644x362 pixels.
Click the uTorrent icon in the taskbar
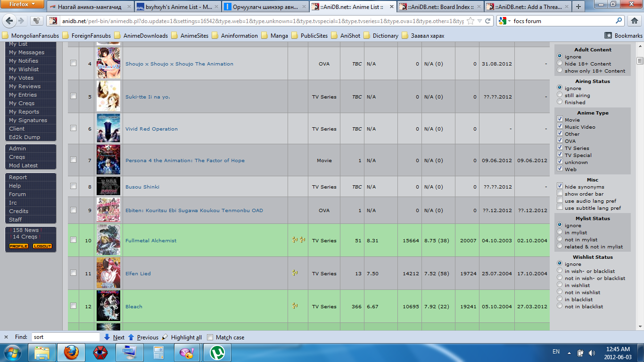pyautogui.click(x=217, y=352)
